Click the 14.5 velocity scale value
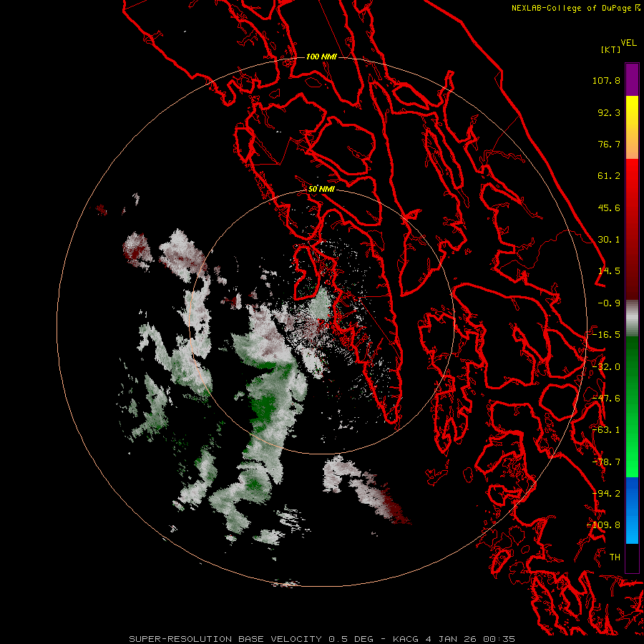 point(609,271)
